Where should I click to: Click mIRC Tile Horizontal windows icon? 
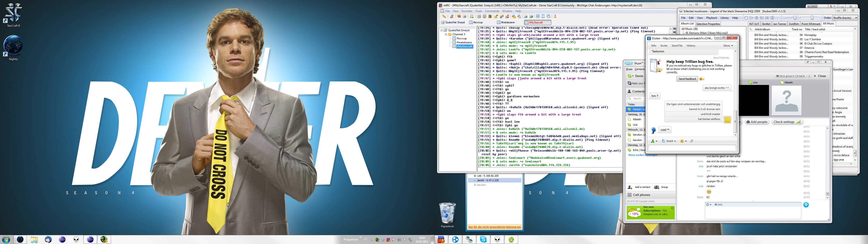point(538,16)
